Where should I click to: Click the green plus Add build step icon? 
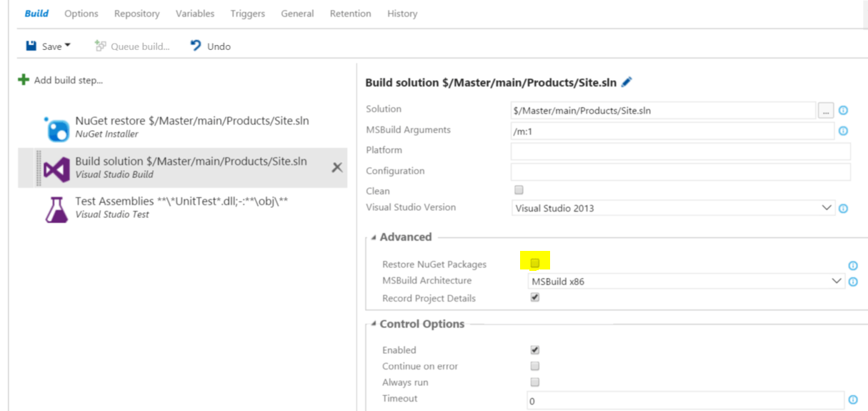pos(24,80)
